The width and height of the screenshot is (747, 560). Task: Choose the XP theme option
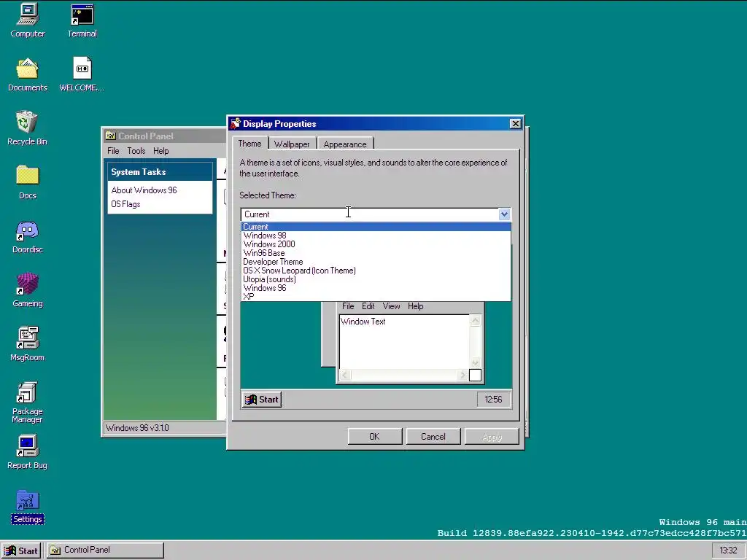tap(376, 296)
